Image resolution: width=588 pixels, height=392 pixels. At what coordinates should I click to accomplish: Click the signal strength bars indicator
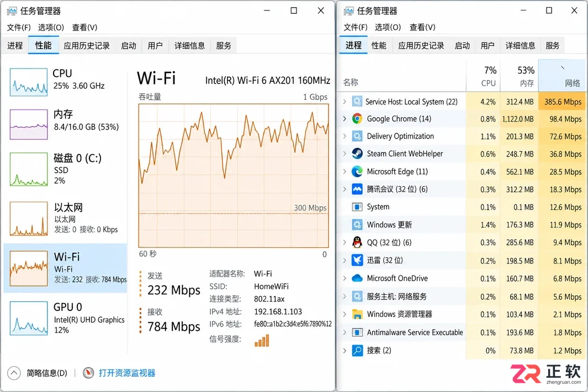tap(262, 340)
